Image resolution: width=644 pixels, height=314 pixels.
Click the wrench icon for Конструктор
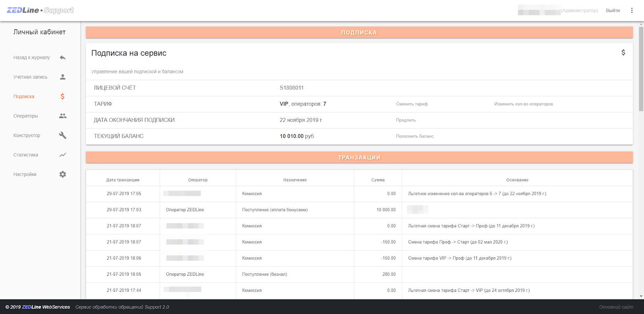point(62,135)
